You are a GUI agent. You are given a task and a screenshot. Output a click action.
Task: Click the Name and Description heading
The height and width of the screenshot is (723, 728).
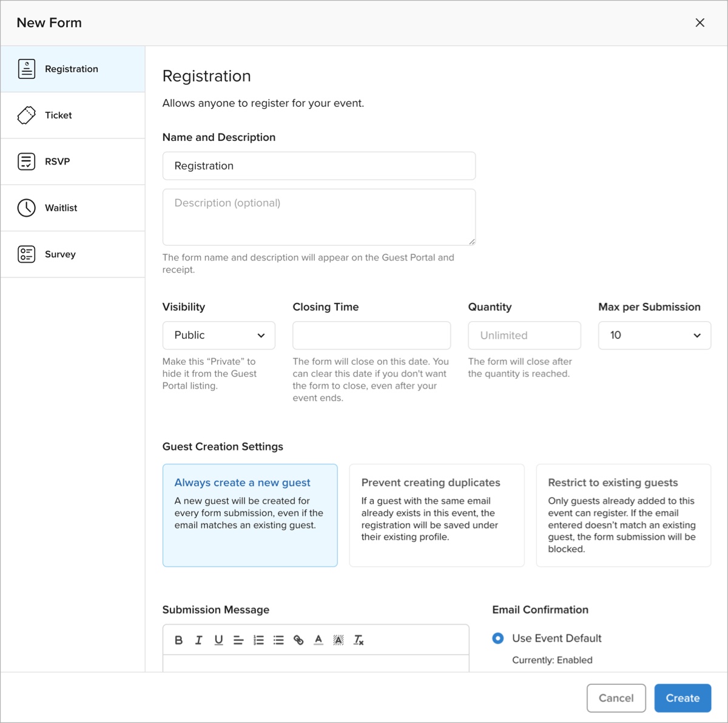[x=219, y=137]
